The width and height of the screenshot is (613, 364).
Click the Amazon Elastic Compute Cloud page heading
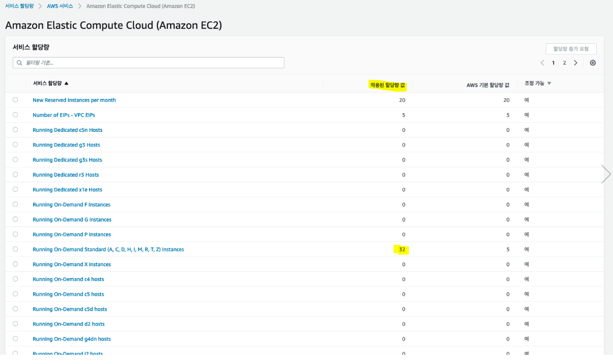[x=114, y=25]
